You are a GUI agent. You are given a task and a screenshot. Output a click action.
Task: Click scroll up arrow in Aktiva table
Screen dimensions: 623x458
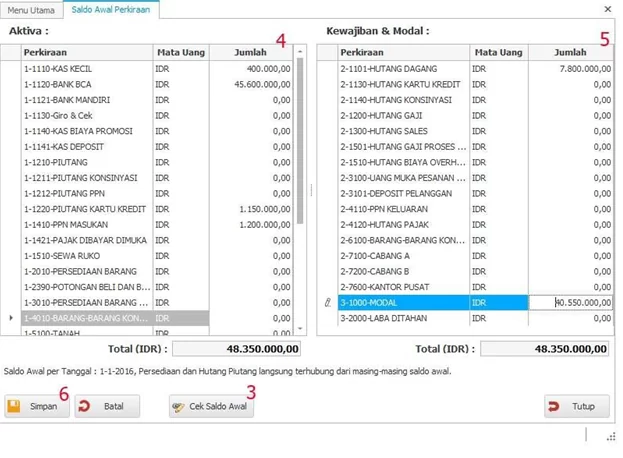[x=300, y=51]
